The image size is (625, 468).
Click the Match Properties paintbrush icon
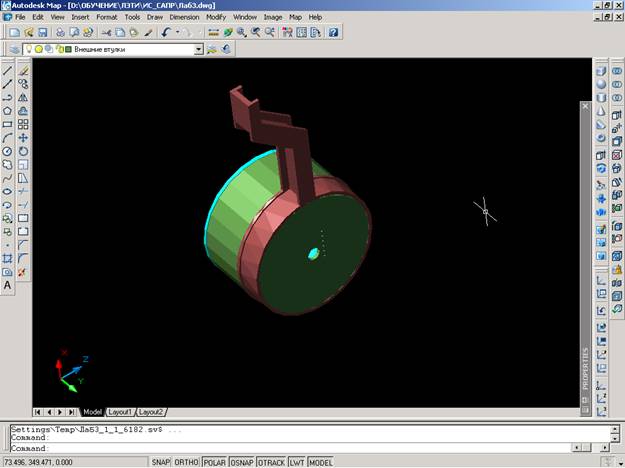point(148,32)
